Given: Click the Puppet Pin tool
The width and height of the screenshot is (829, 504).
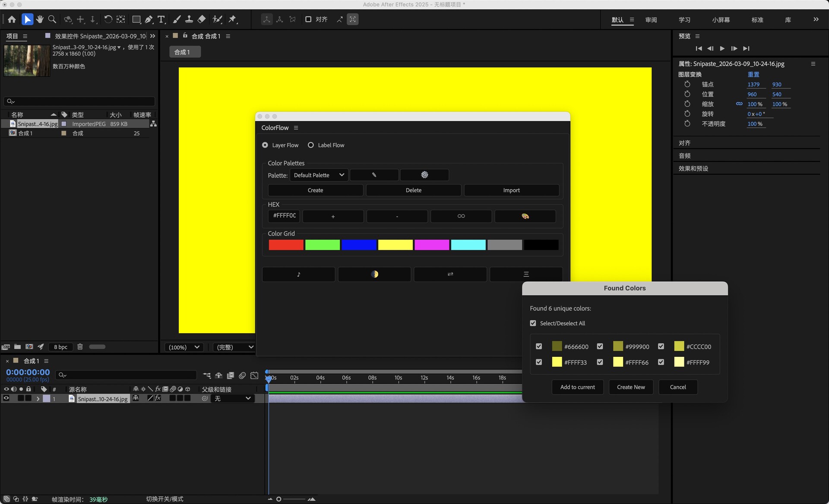Looking at the screenshot, I should click(233, 19).
